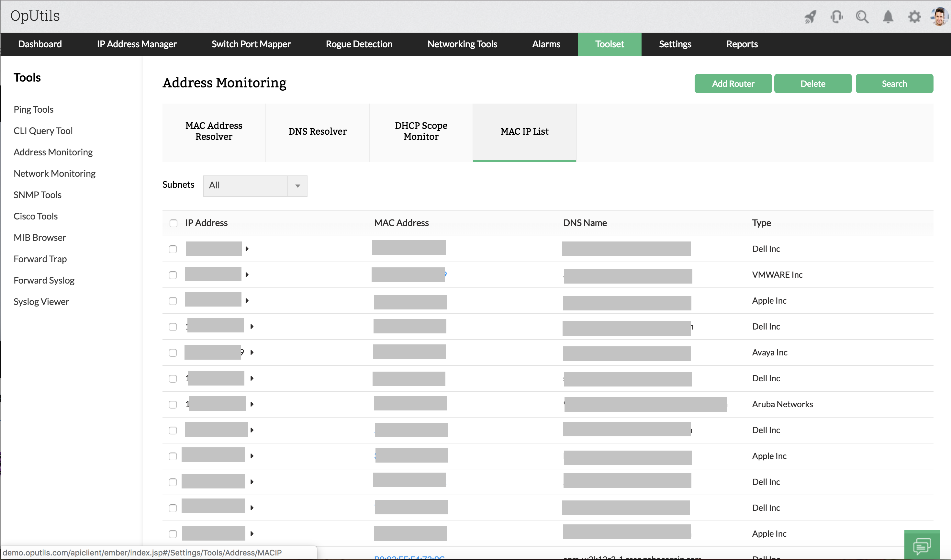Open the headset support icon
951x560 pixels.
(x=836, y=17)
